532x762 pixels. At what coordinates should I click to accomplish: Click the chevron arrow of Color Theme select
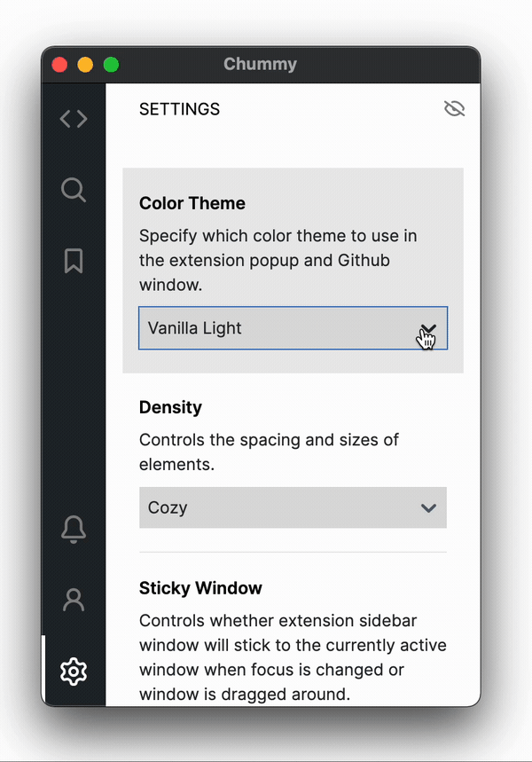pyautogui.click(x=428, y=328)
